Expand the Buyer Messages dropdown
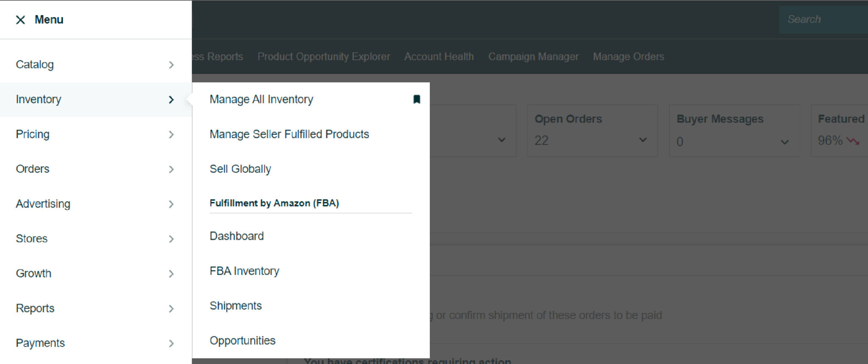This screenshot has height=364, width=868. click(x=785, y=142)
